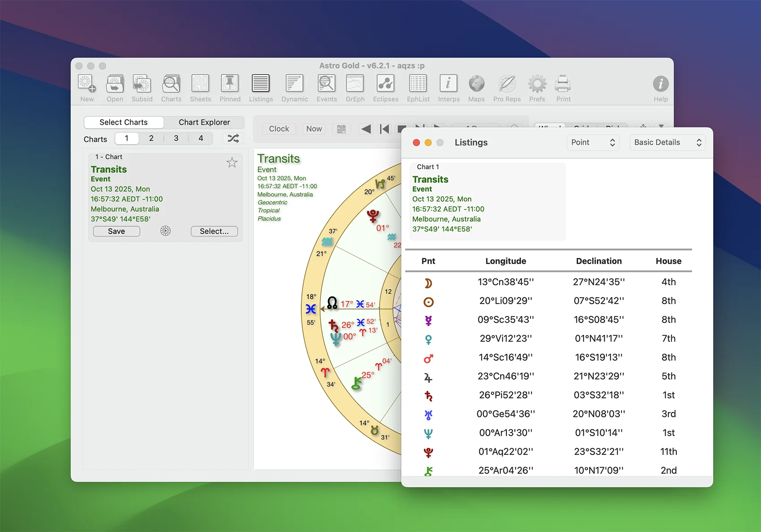The image size is (761, 532).
Task: Open the Interps toolbar icon
Action: [449, 88]
